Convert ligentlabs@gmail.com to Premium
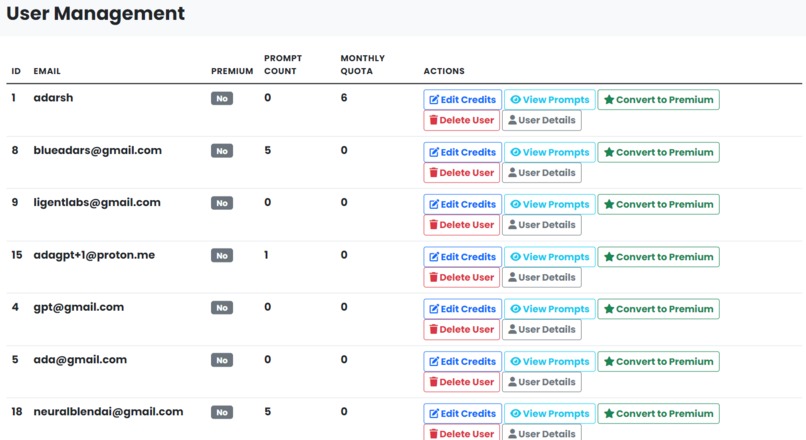This screenshot has height=440, width=806. [x=658, y=204]
